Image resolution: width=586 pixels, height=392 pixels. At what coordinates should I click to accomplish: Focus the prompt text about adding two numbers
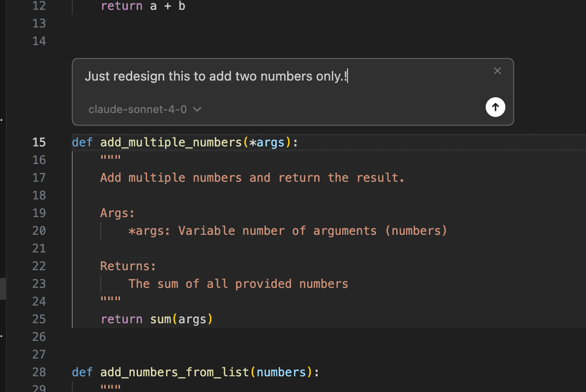click(x=215, y=77)
